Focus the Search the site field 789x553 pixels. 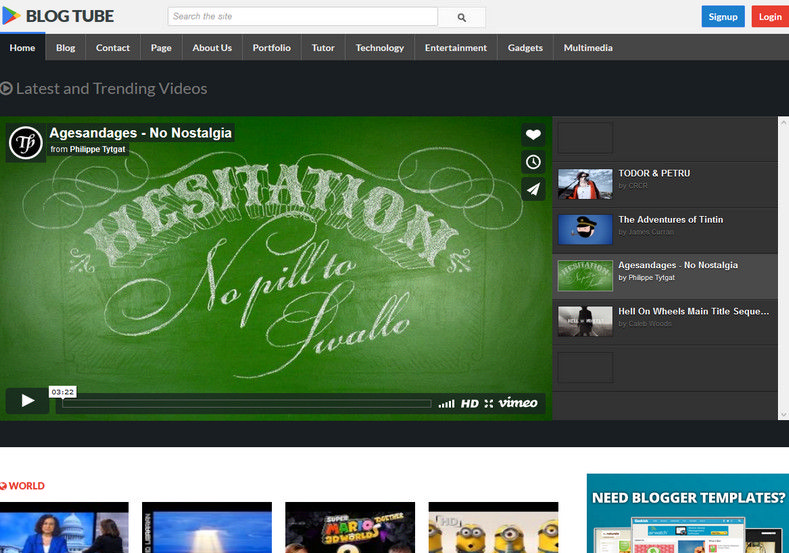tap(303, 17)
